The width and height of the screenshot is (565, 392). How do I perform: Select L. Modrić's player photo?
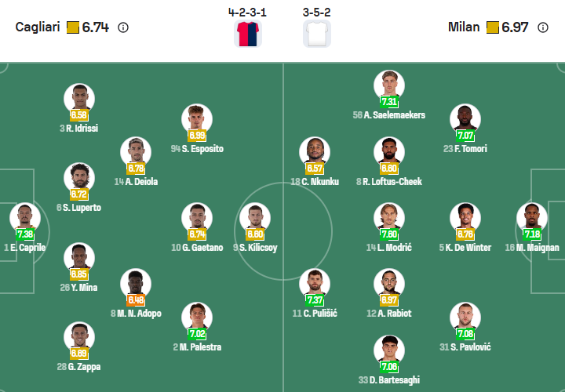pos(389,216)
